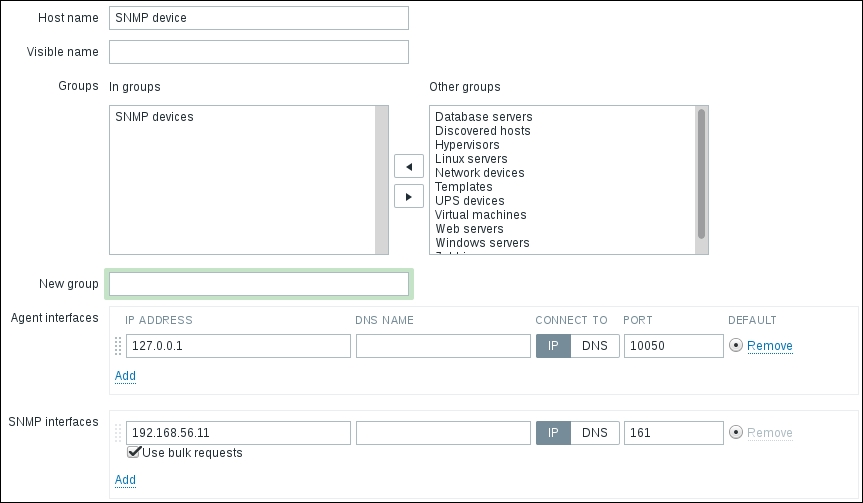Click the SNMP port 161 field
This screenshot has height=503, width=863.
[673, 433]
